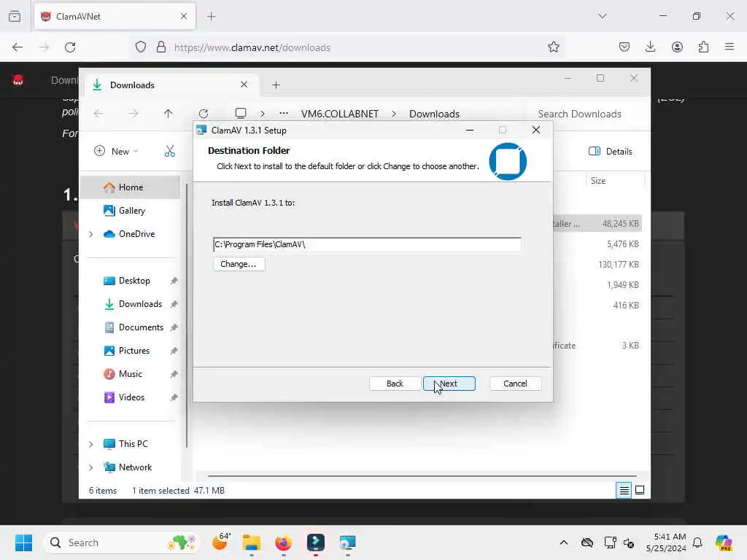Open Firefox Extensions menu
Screen dimensions: 747x560
703,47
